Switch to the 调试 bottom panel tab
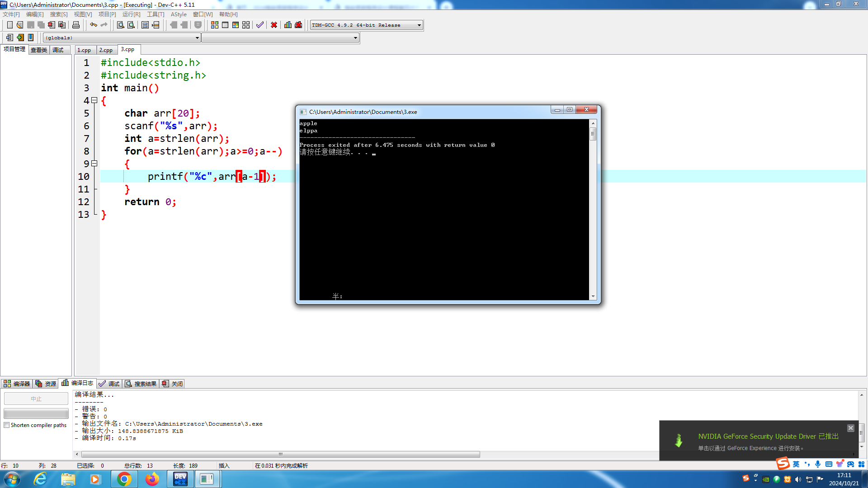The width and height of the screenshot is (868, 488). [109, 384]
